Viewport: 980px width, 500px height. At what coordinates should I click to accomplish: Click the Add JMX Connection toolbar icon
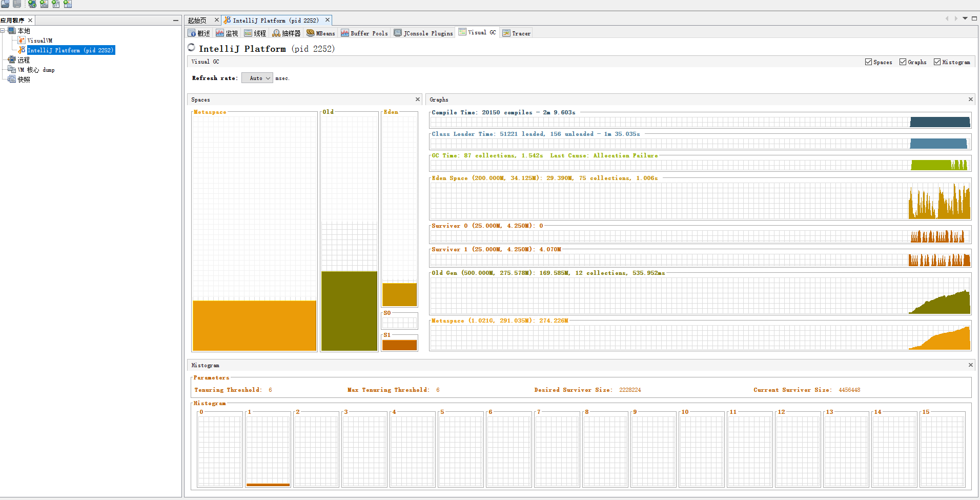44,4
